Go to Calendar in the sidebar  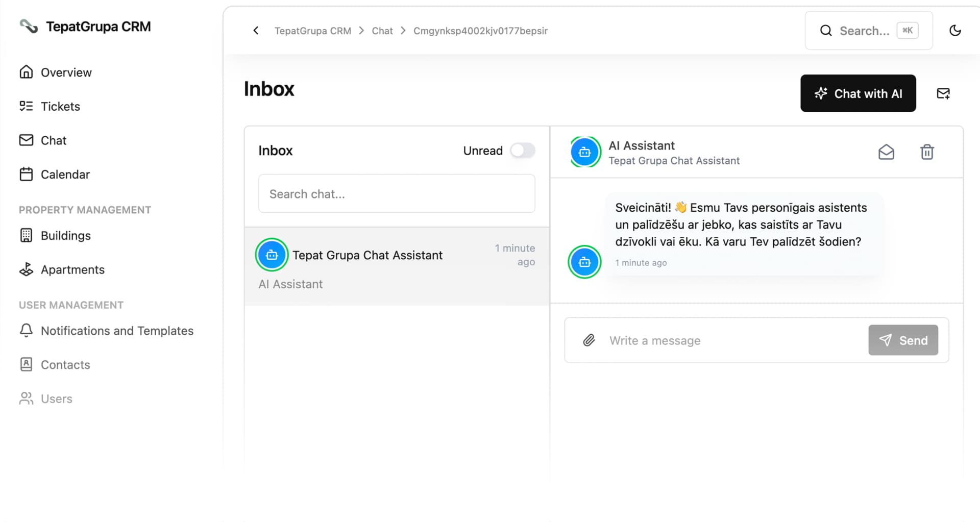pyautogui.click(x=65, y=175)
